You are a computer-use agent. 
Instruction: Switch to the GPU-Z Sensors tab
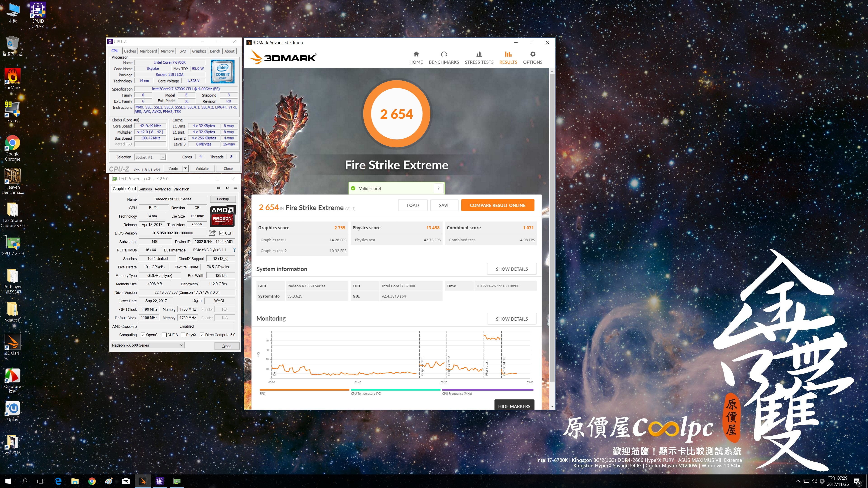point(145,189)
